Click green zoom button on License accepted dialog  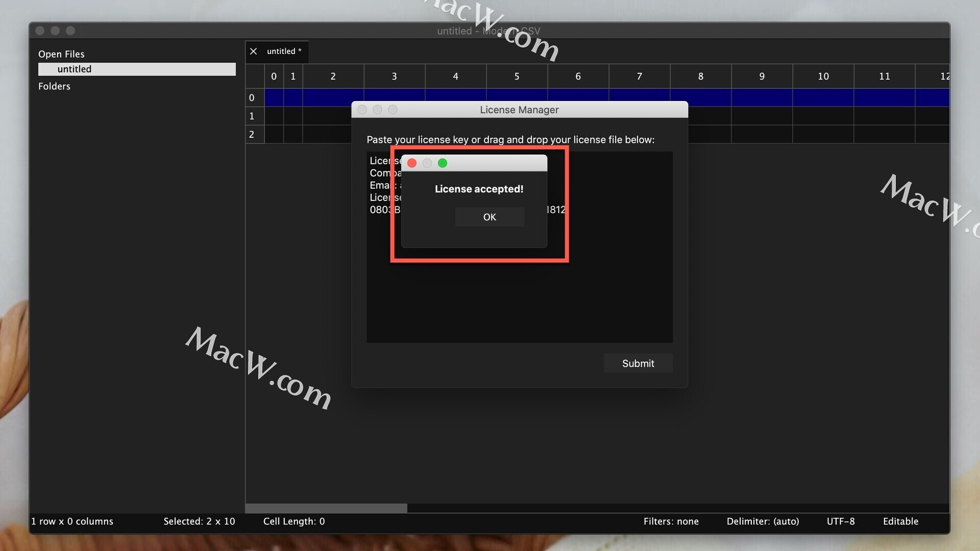click(443, 163)
